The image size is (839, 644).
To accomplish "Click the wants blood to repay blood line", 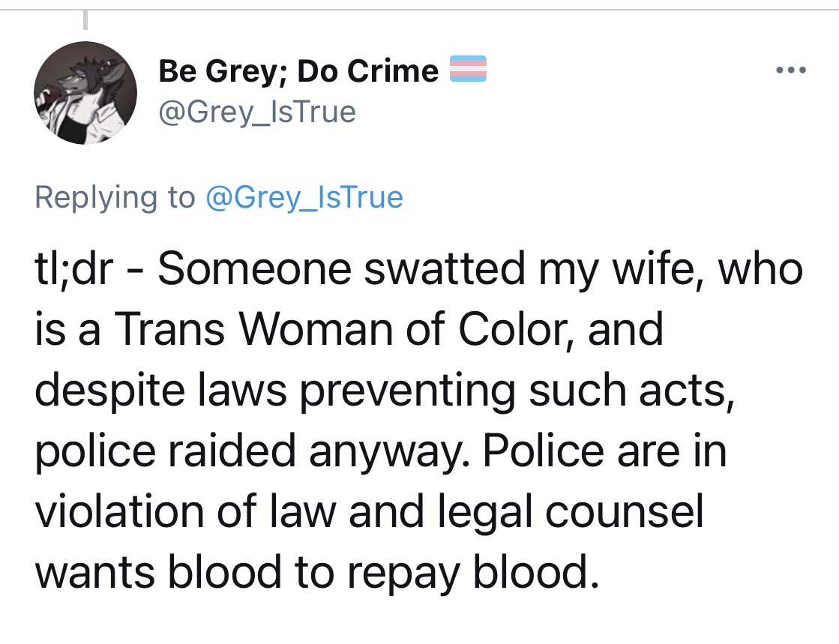I will (316, 572).
